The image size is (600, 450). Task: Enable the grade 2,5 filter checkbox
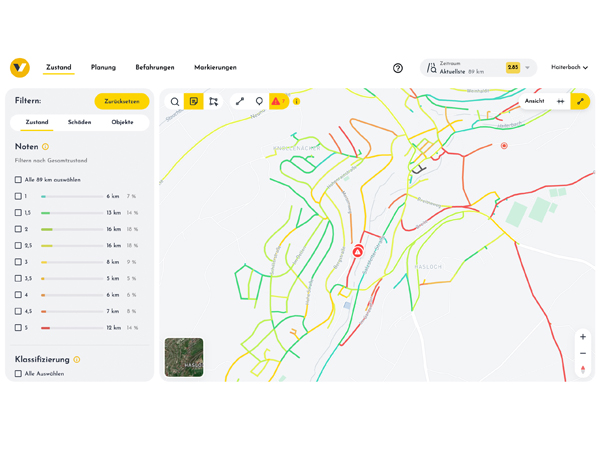click(x=18, y=246)
